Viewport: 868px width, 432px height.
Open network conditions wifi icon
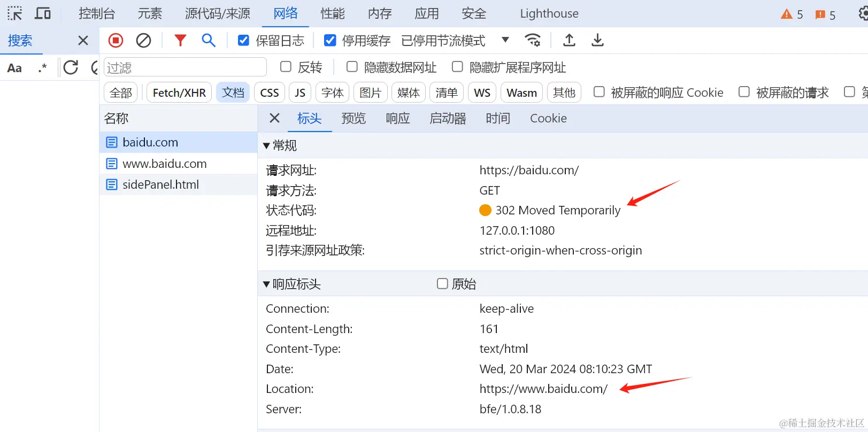click(x=533, y=40)
